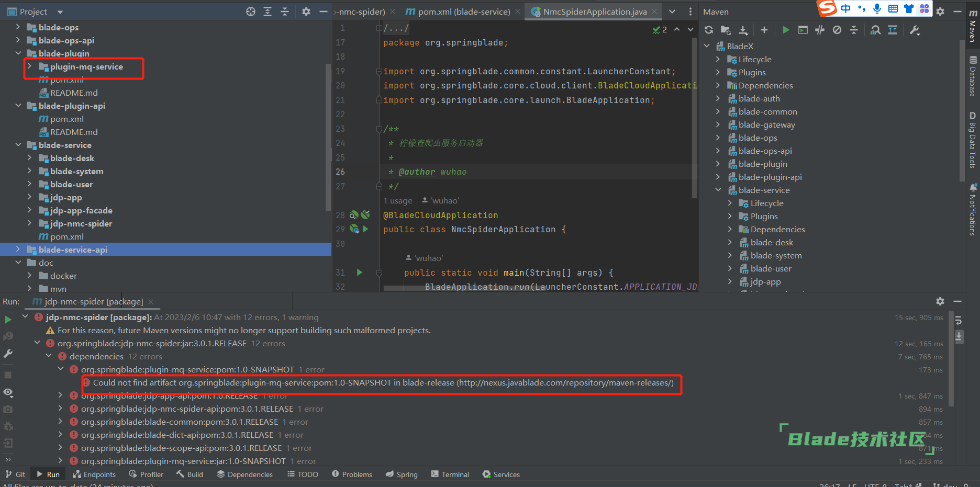Toggle offline mode in Maven toolbar
Viewport: 980px width, 487px height.
[820, 30]
